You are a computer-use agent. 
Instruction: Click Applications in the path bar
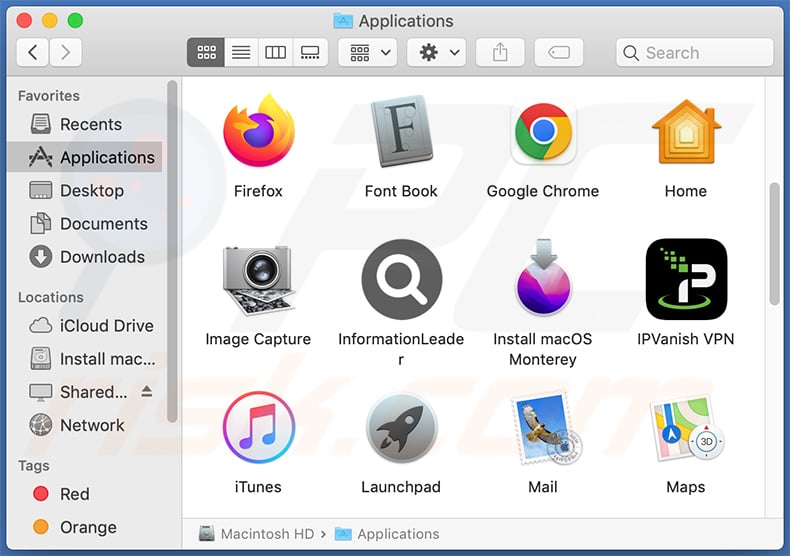click(387, 534)
